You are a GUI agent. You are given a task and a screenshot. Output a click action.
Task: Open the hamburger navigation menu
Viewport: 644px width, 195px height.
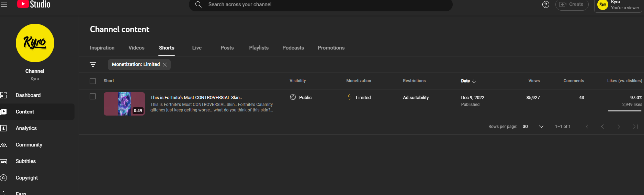coord(4,4)
